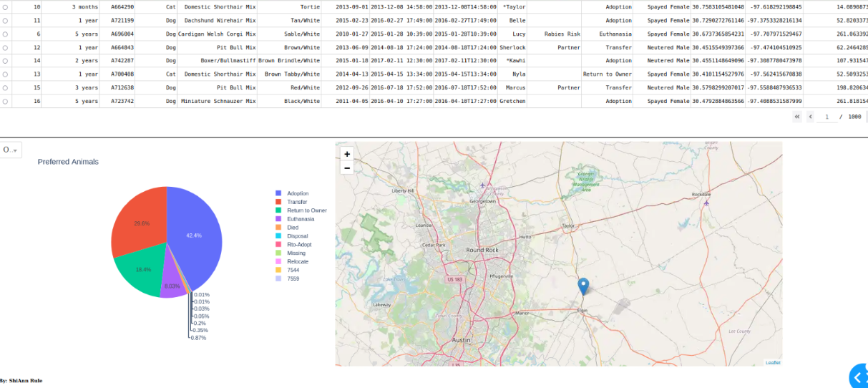Open the Leaflet attribution link
This screenshot has height=388, width=868.
click(x=773, y=363)
